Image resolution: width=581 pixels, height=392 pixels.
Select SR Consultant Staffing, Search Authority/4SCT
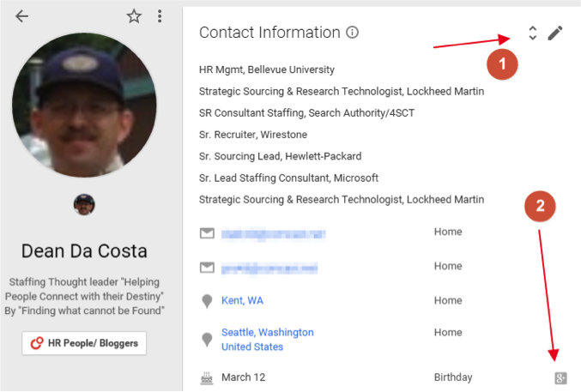[306, 113]
